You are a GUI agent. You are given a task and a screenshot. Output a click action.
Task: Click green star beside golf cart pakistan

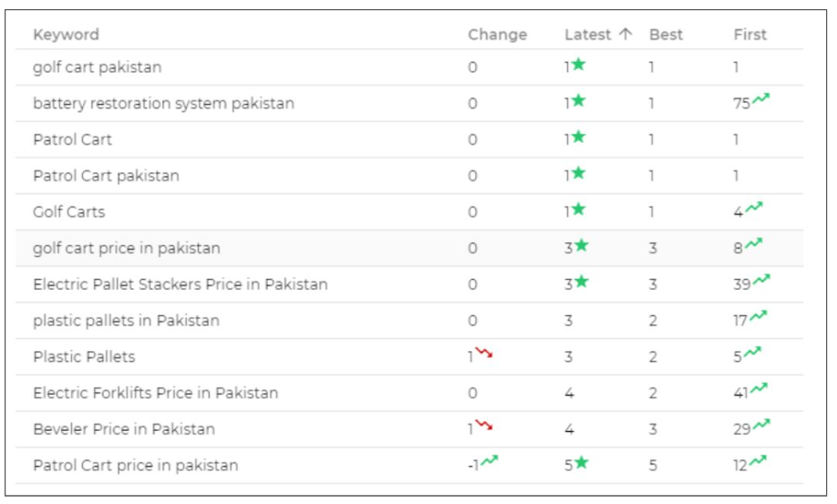[x=579, y=65]
